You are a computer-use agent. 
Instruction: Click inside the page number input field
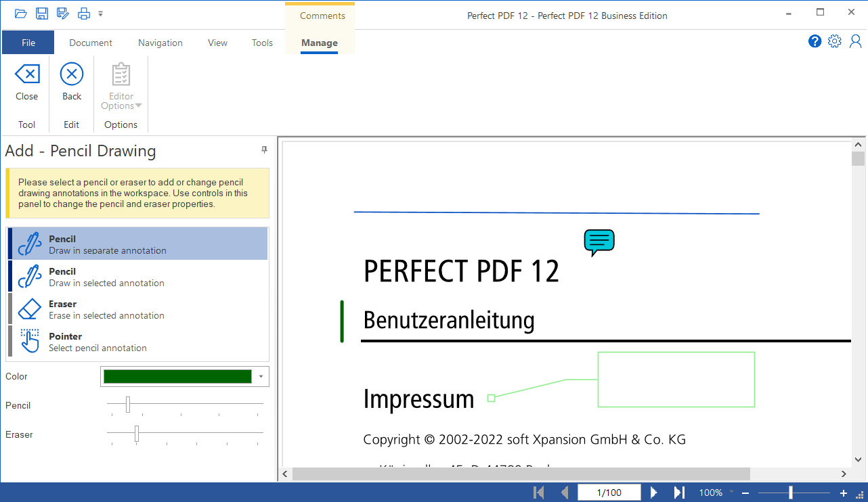pyautogui.click(x=609, y=492)
